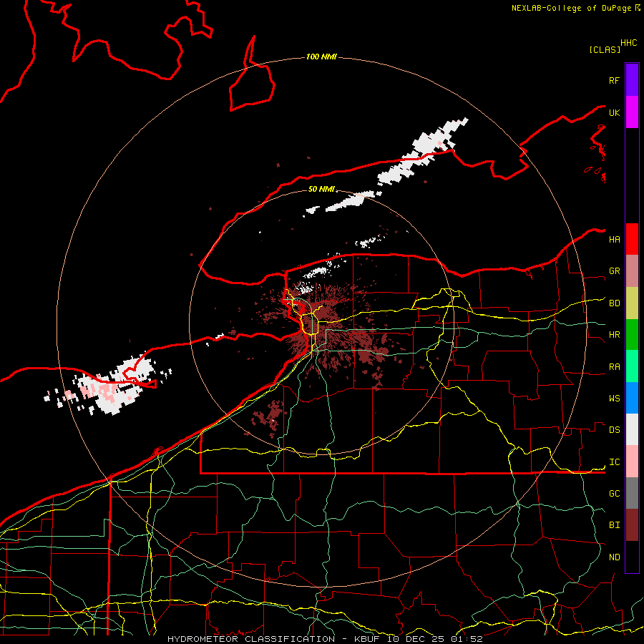Image resolution: width=644 pixels, height=644 pixels.
Task: Click the UK magenta legend swatch
Action: pos(632,112)
